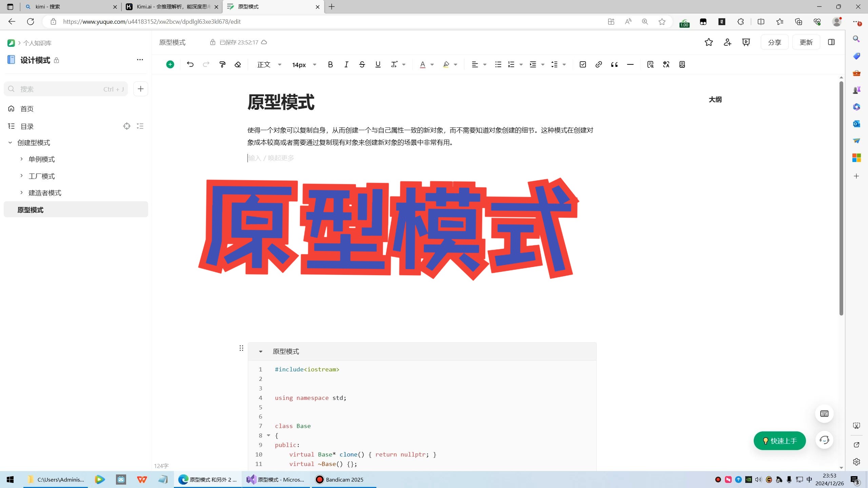This screenshot has height=488, width=868.
Task: Expand the 建造者模式 item
Action: point(21,192)
